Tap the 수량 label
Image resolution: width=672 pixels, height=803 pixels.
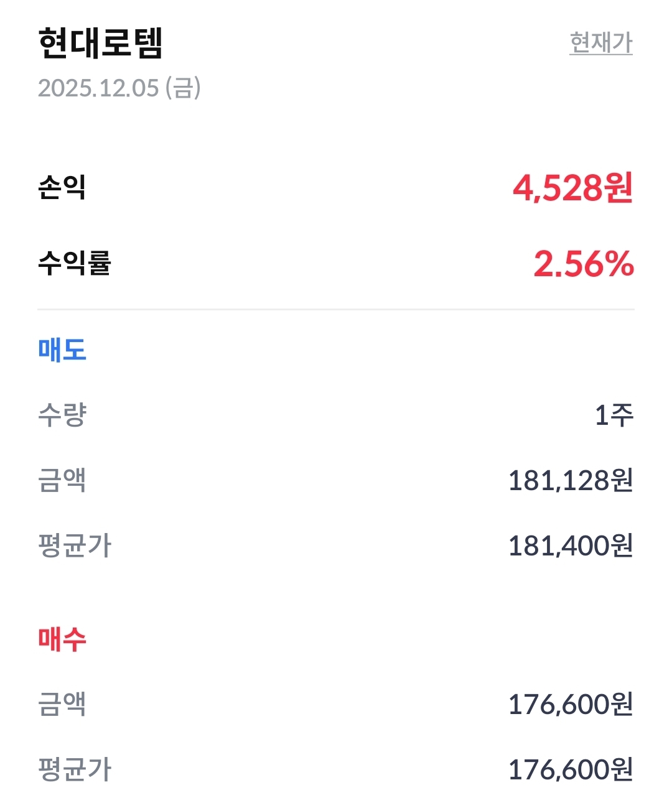click(62, 415)
